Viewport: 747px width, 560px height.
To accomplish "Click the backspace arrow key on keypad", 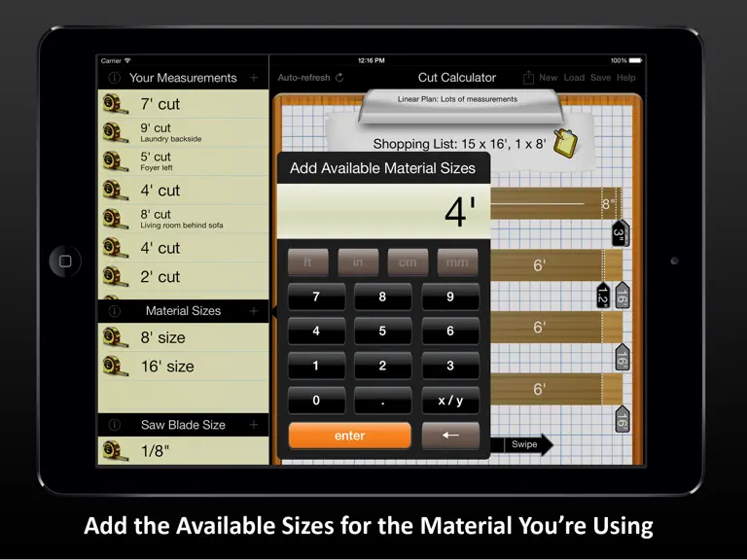I will [x=450, y=436].
